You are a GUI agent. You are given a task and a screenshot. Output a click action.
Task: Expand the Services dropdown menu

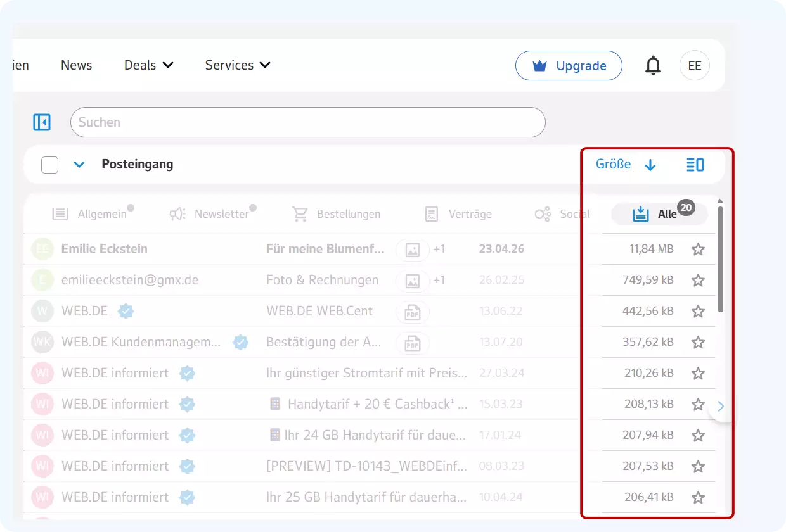click(238, 65)
